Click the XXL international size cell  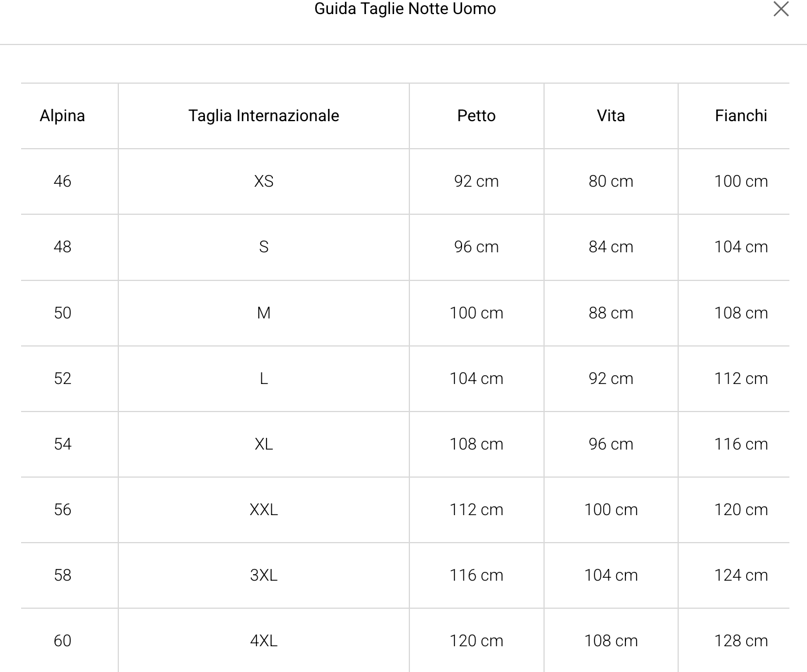pos(264,510)
